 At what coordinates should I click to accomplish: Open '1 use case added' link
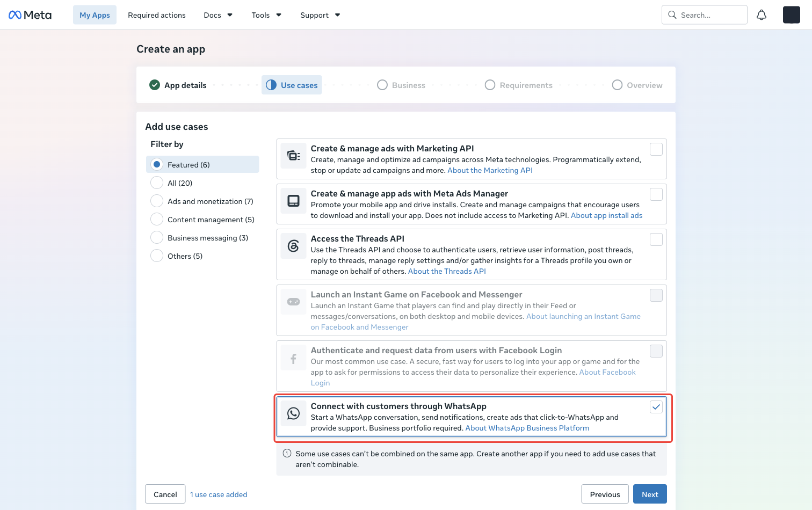219,494
